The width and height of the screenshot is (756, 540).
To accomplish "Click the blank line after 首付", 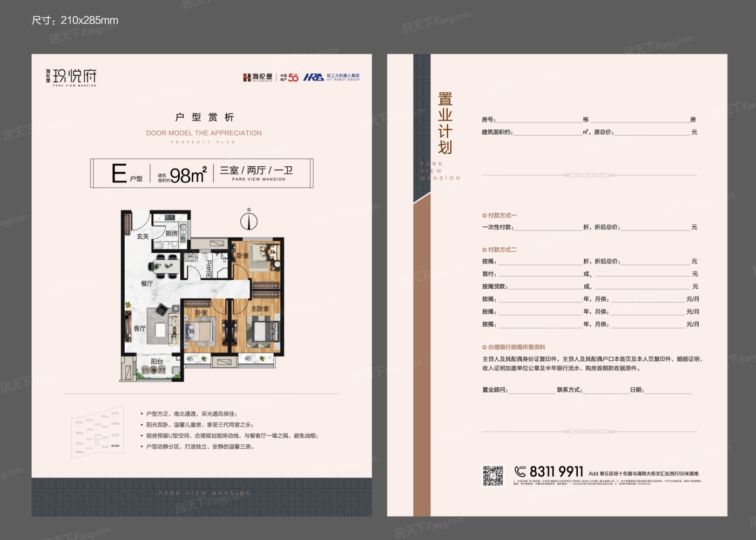I will click(x=539, y=276).
